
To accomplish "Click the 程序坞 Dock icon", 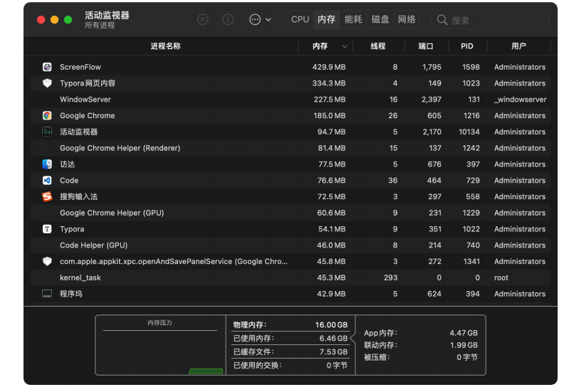I will 47,294.
